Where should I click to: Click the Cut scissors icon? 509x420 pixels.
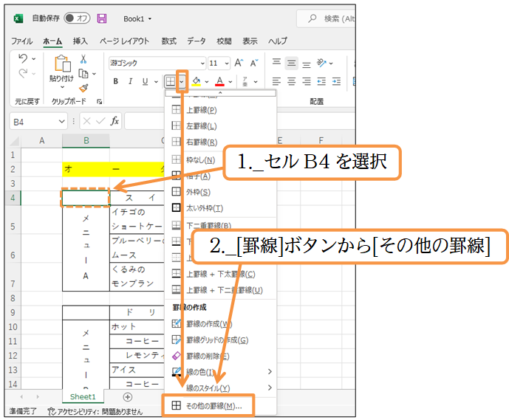click(x=83, y=59)
